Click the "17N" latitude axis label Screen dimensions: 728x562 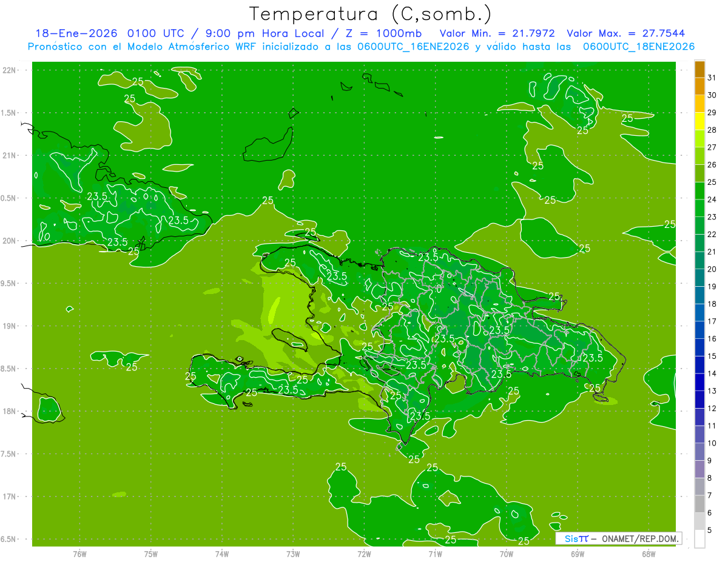pos(9,497)
